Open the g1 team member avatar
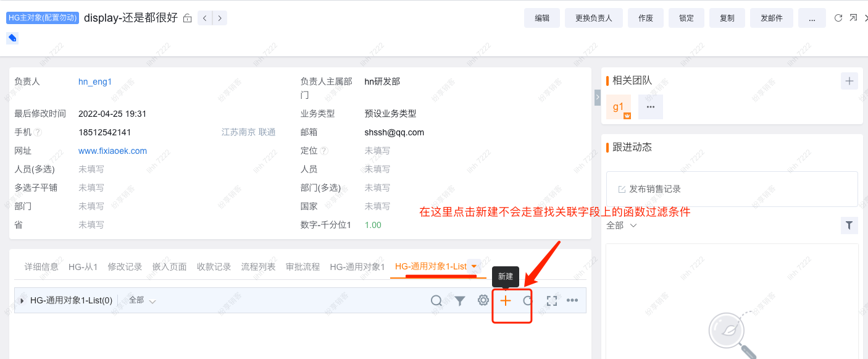The image size is (868, 359). coord(619,107)
